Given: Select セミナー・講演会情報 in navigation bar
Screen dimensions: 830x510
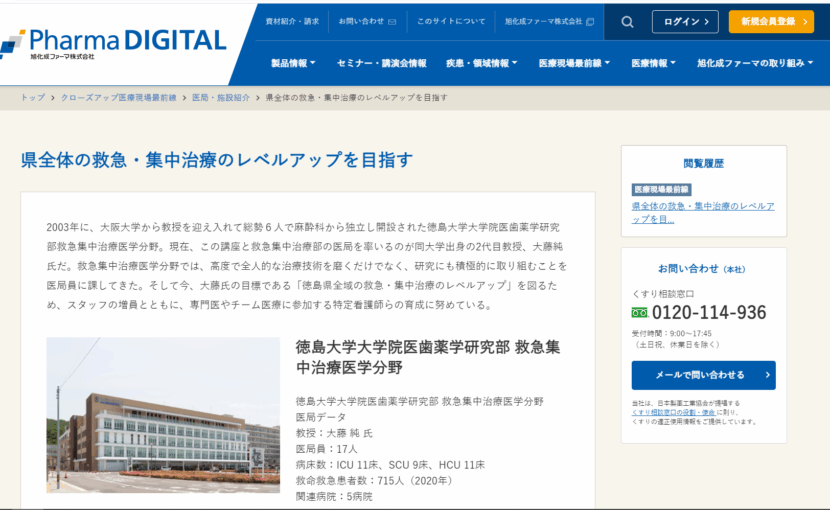Looking at the screenshot, I should 381,63.
